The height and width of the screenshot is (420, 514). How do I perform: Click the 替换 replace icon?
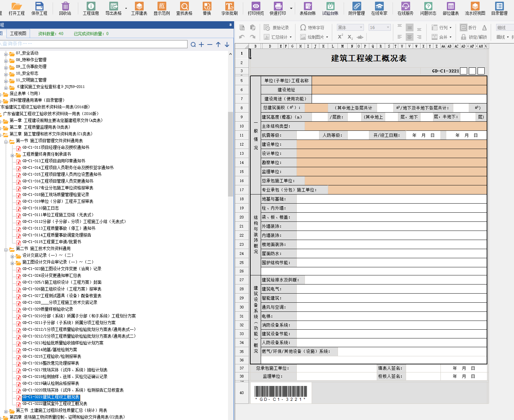207,8
